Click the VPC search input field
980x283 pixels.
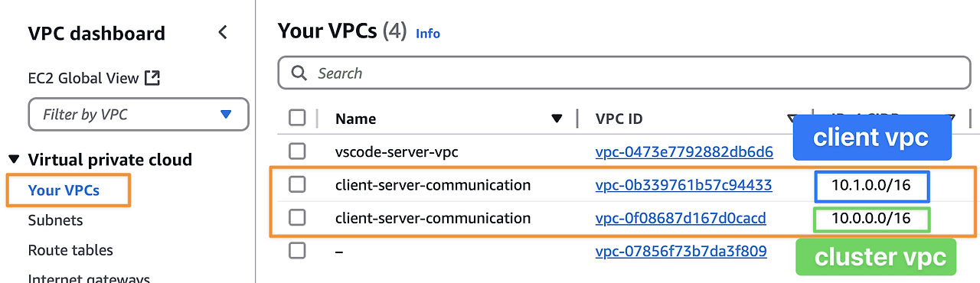pos(624,73)
